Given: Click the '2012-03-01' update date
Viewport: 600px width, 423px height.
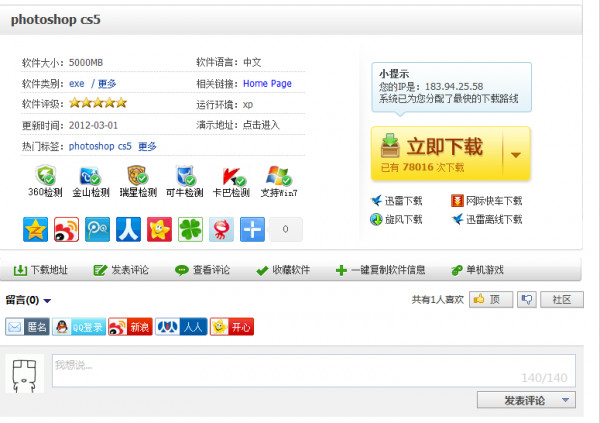Looking at the screenshot, I should [x=93, y=125].
